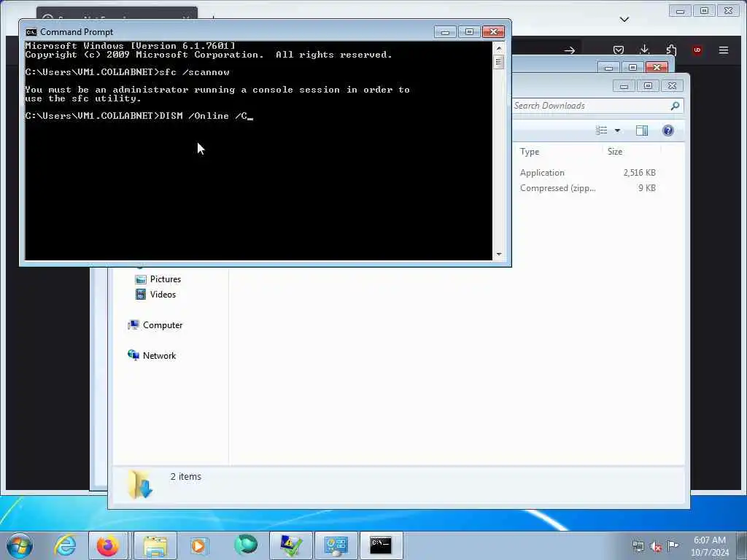Click the Command Prompt scrollbar up arrow
The width and height of the screenshot is (747, 560).
(x=499, y=48)
